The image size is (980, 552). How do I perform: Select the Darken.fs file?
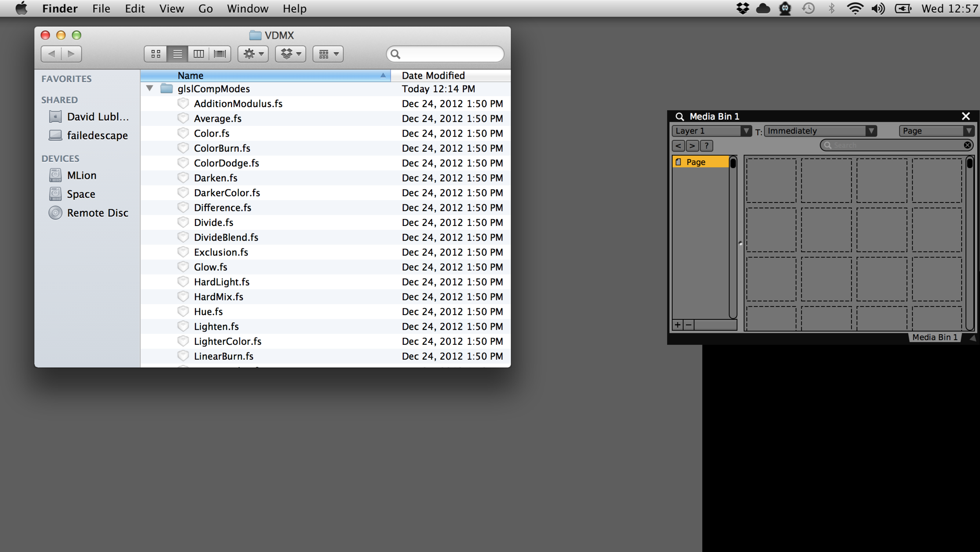click(x=325, y=178)
